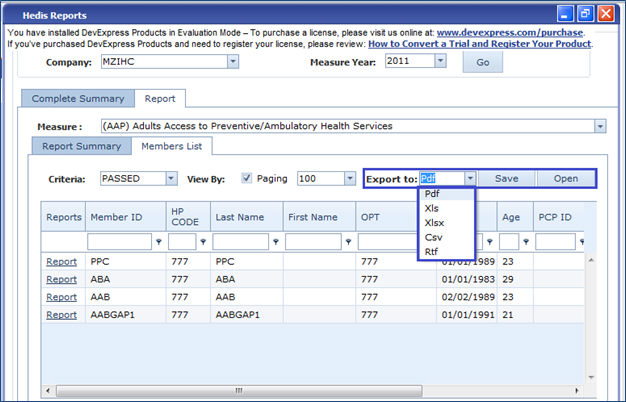Viewport: 626px width, 402px height.
Task: Click filter icon beside Member ID filter box
Action: point(158,242)
